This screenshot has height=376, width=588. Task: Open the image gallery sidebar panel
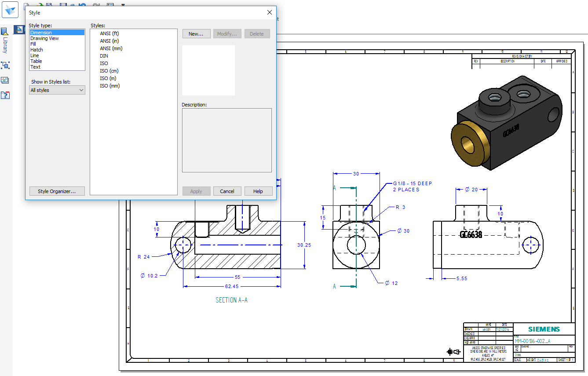(5, 80)
